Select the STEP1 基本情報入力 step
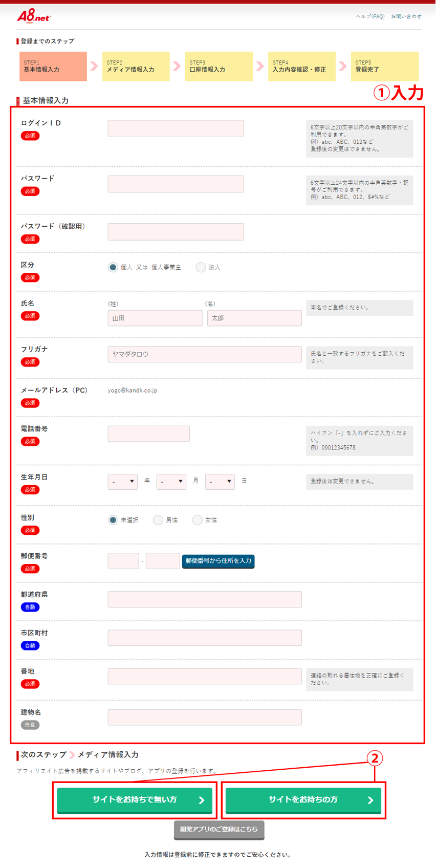The width and height of the screenshot is (436, 868). [x=53, y=67]
